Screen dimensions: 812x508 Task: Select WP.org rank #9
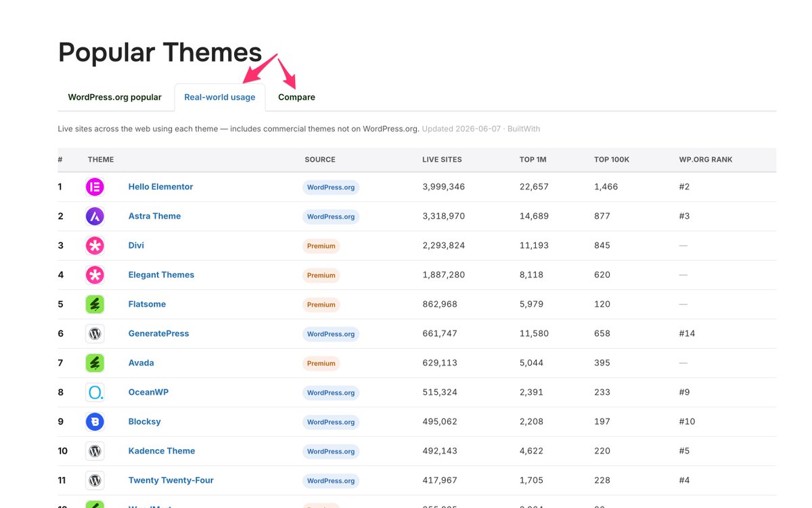click(685, 392)
